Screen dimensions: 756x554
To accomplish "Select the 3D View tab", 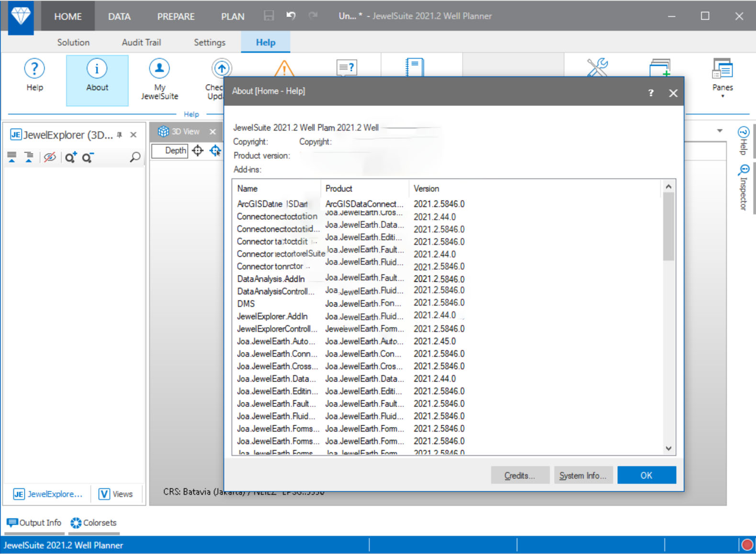I will point(179,132).
